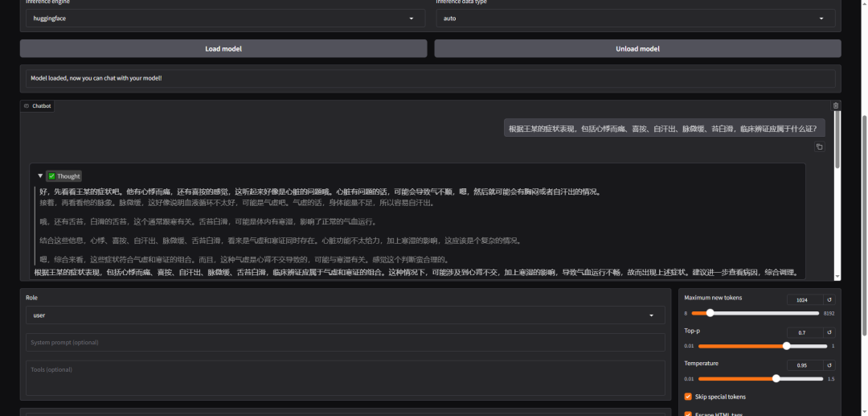Edit the Top-p number box 0.7
Image resolution: width=868 pixels, height=416 pixels.
[805, 333]
